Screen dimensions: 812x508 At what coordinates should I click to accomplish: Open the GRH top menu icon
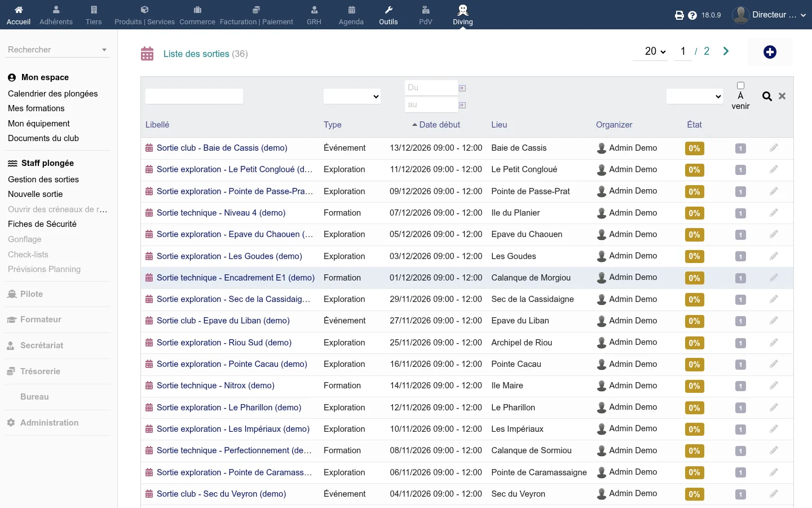[x=314, y=10]
